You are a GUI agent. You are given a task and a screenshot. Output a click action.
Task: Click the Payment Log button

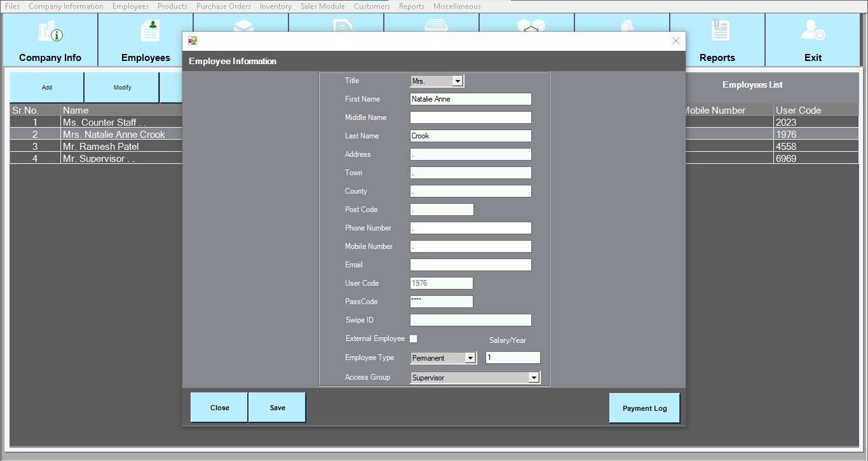tap(644, 408)
